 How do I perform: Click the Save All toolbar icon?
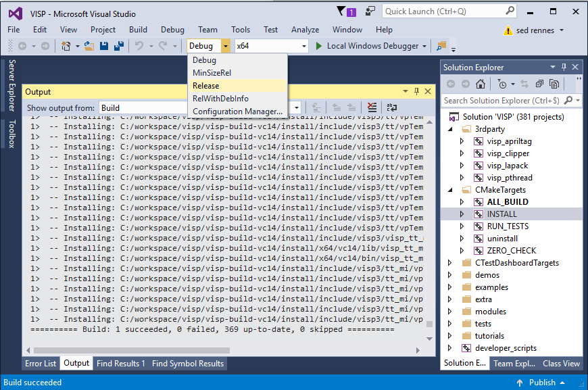click(x=118, y=46)
